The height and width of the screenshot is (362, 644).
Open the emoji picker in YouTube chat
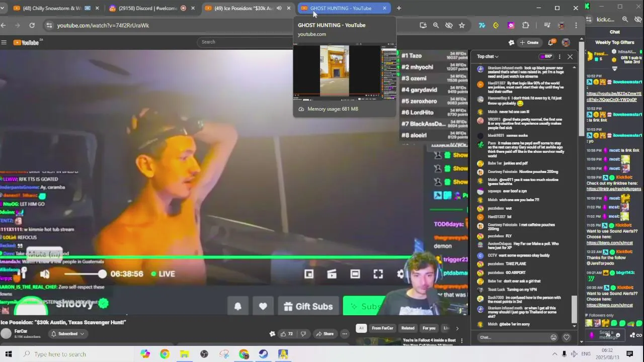click(553, 337)
